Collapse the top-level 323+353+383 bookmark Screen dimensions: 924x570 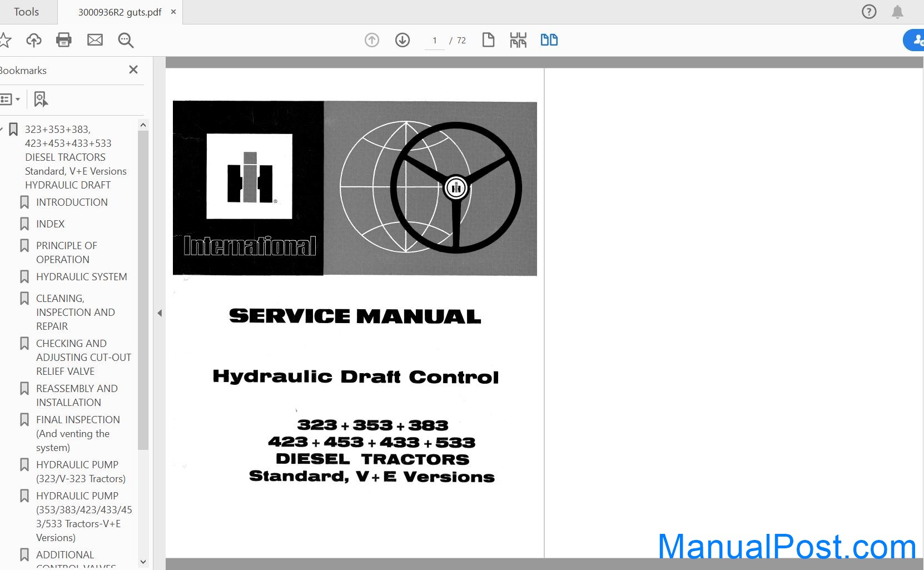pyautogui.click(x=2, y=130)
